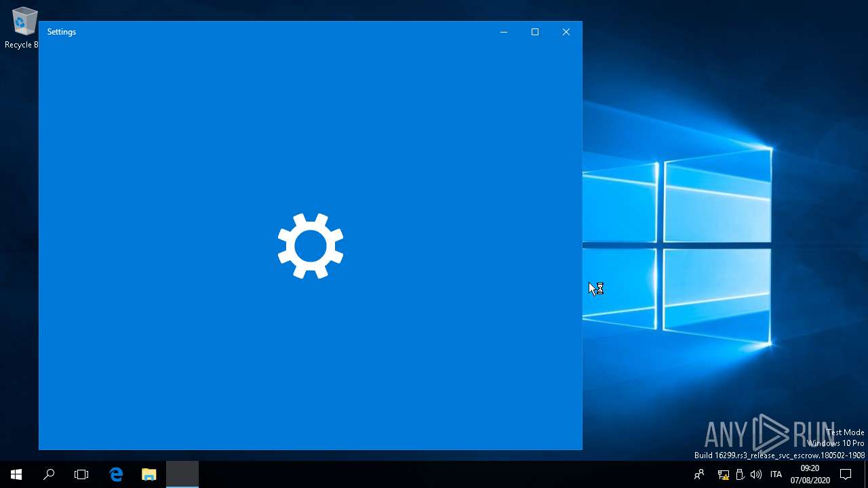Open the network status tray icon
Image resolution: width=868 pixels, height=488 pixels.
click(724, 474)
